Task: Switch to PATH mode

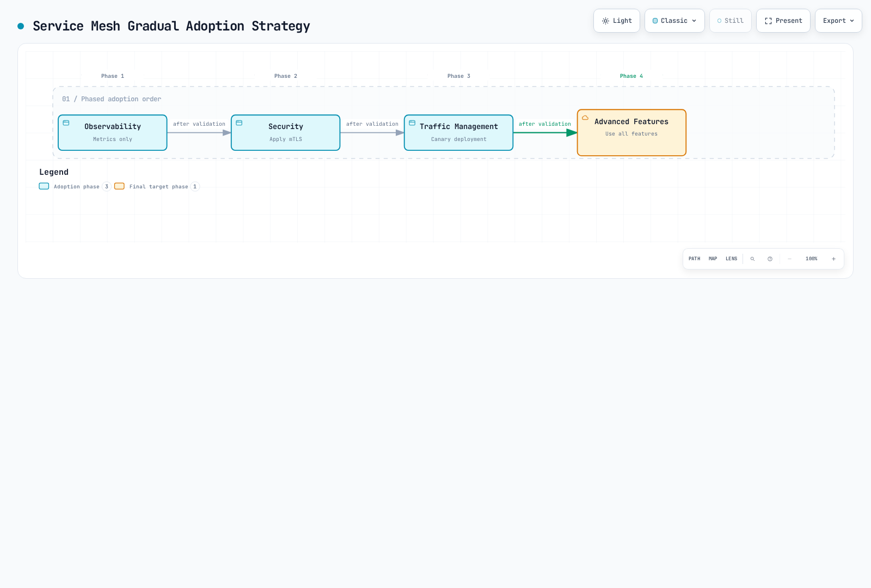Action: 695,259
